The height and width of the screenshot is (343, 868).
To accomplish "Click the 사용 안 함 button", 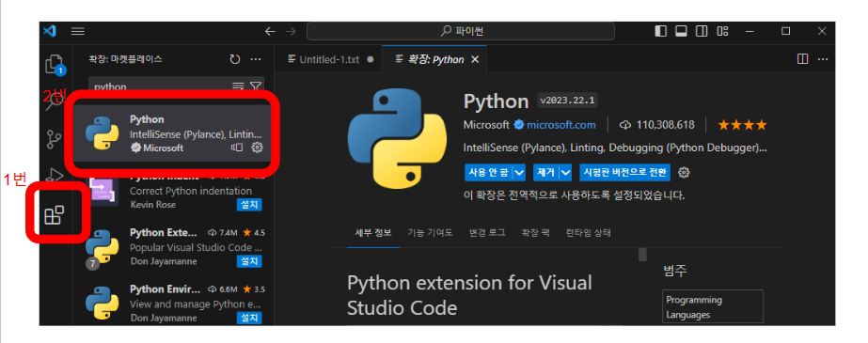I will click(x=488, y=173).
